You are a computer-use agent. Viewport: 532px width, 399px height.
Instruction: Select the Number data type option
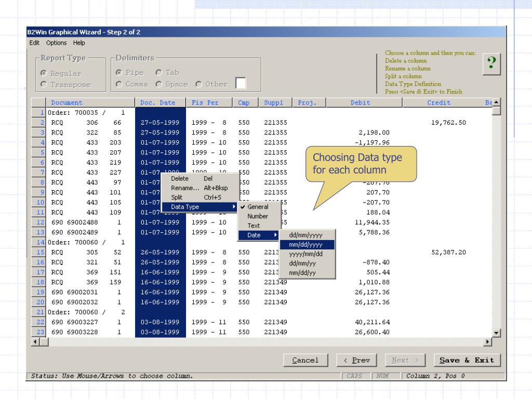[259, 216]
